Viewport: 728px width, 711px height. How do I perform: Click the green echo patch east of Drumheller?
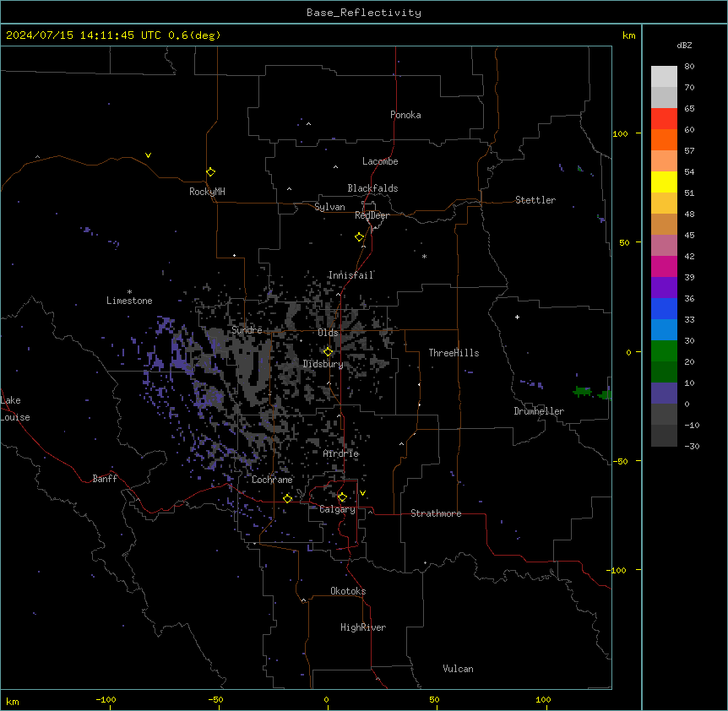[x=583, y=392]
